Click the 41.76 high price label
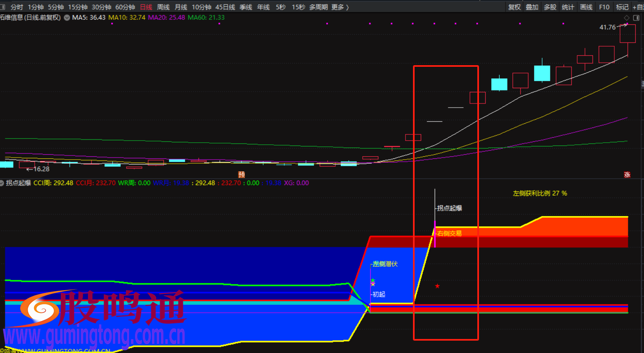 [607, 27]
